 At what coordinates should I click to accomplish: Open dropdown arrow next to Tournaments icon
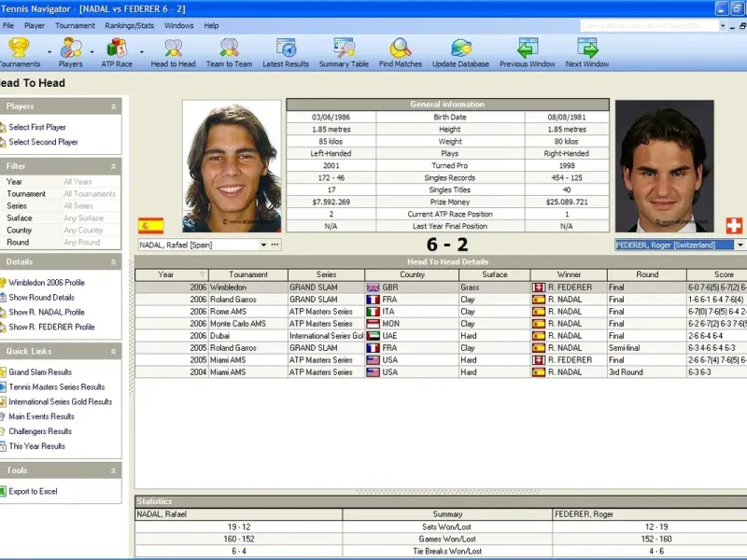pyautogui.click(x=49, y=51)
